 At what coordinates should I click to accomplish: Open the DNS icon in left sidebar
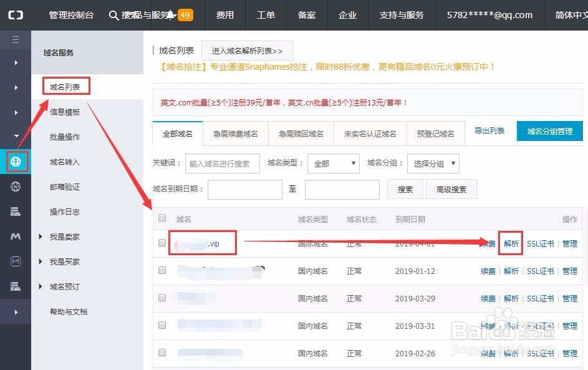16,187
